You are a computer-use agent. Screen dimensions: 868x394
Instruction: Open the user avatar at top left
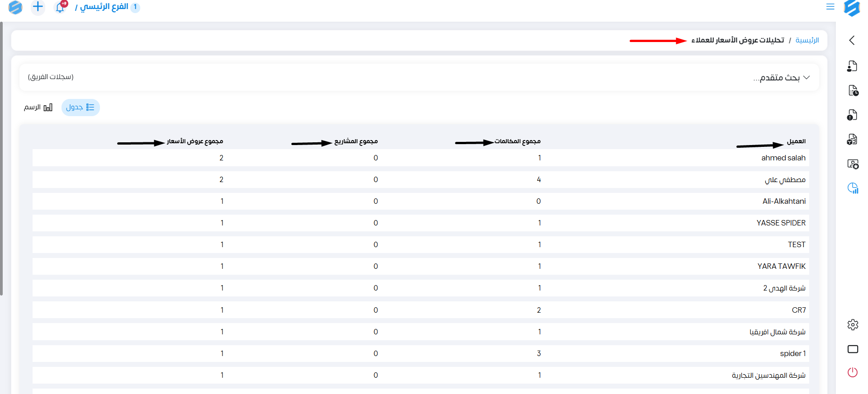pos(15,7)
